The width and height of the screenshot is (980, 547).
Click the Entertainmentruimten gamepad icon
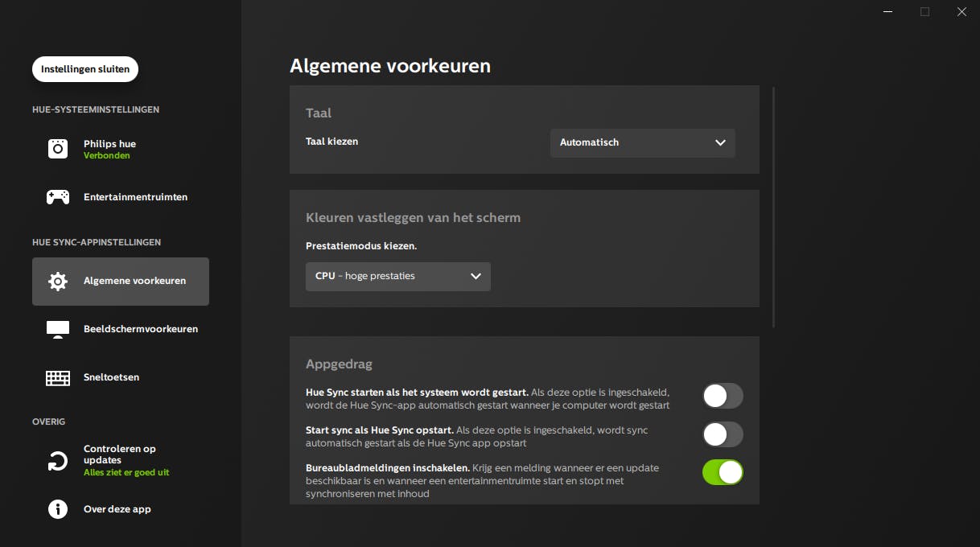[x=58, y=197]
